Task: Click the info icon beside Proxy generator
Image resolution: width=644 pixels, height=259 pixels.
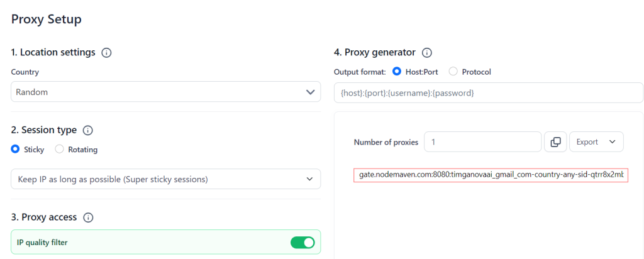Action: [427, 52]
